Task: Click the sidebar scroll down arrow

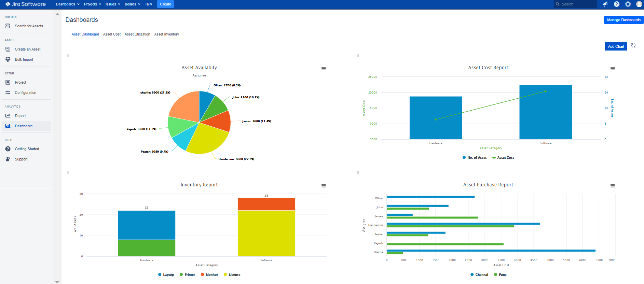Action: [57, 282]
